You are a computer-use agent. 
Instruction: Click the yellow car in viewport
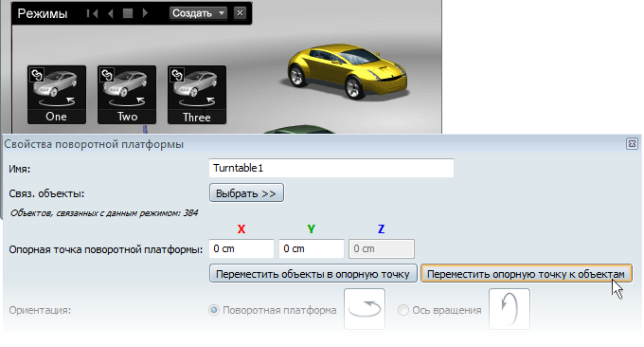(347, 71)
